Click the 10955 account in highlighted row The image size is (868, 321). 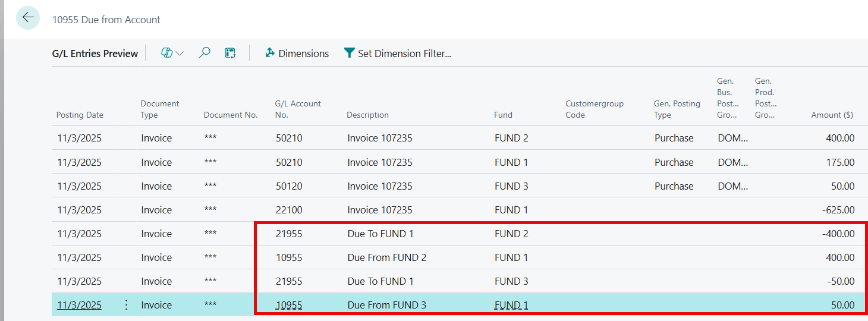(289, 305)
